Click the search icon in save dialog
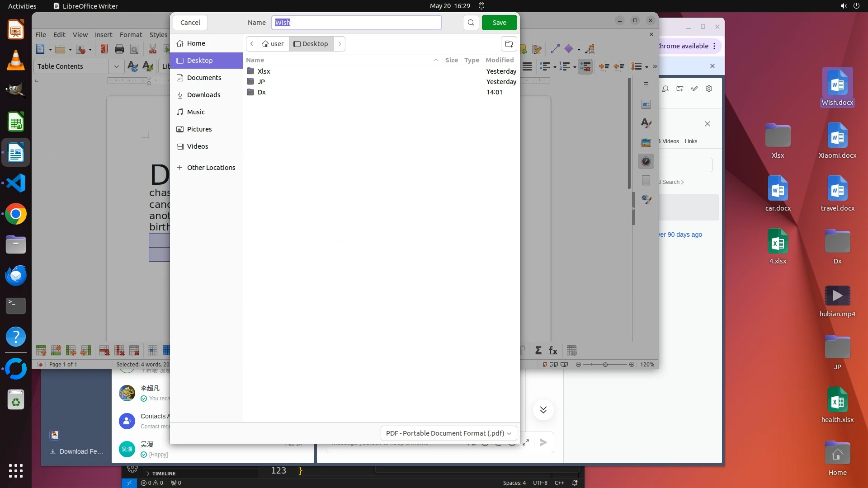868x488 pixels. tap(471, 23)
